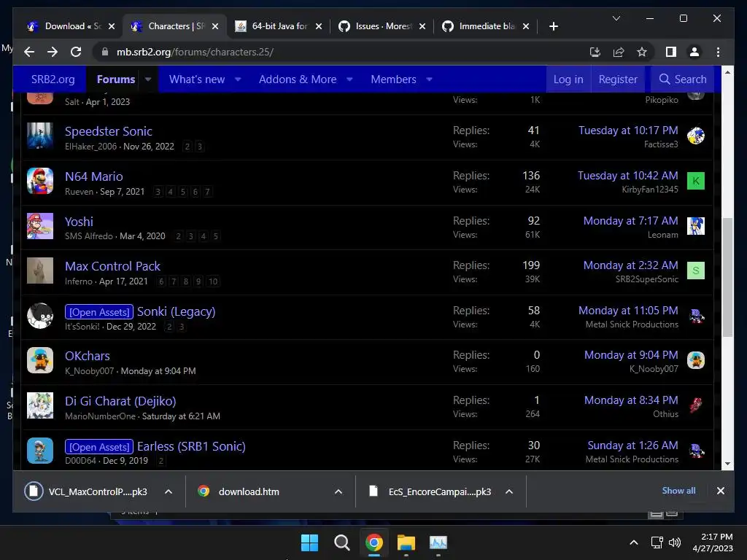Close the Download tab

click(112, 27)
